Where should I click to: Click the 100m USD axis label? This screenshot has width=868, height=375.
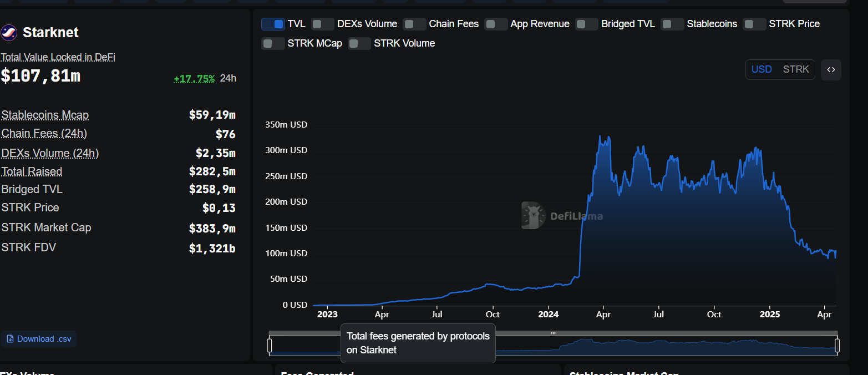[285, 254]
